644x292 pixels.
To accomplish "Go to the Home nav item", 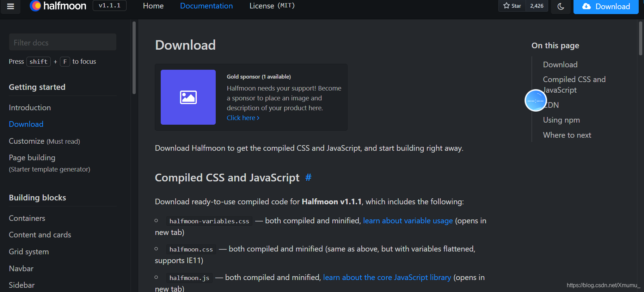I will pyautogui.click(x=153, y=6).
